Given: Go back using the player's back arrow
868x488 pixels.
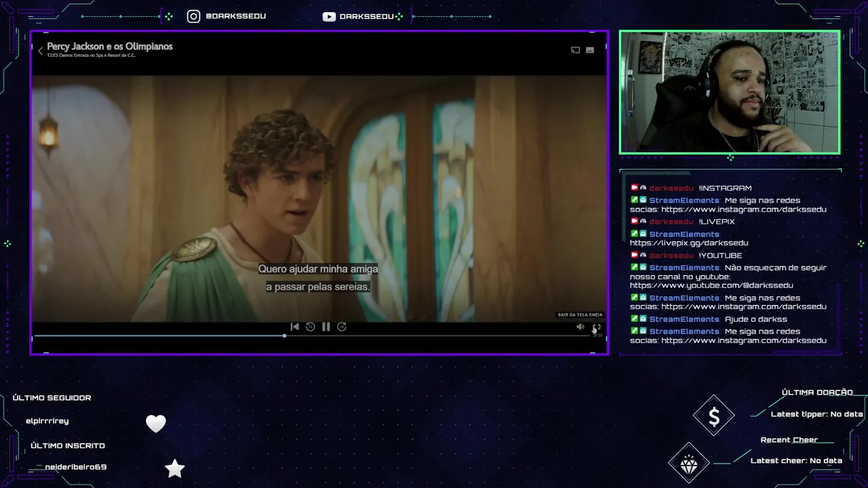Looking at the screenshot, I should [x=40, y=51].
